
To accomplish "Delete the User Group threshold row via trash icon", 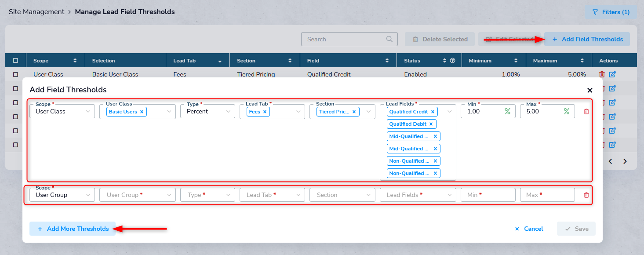I will click(x=586, y=195).
